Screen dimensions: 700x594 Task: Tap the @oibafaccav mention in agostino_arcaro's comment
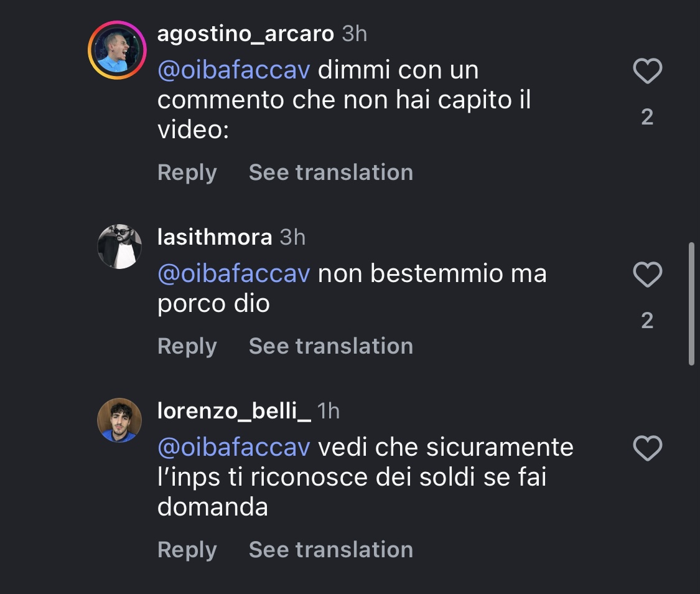point(233,70)
